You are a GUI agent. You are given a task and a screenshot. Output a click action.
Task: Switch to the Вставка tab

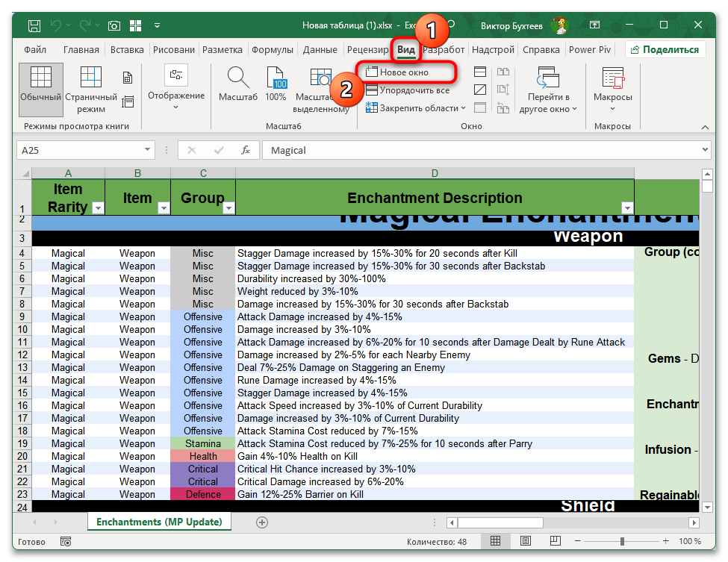pos(127,50)
